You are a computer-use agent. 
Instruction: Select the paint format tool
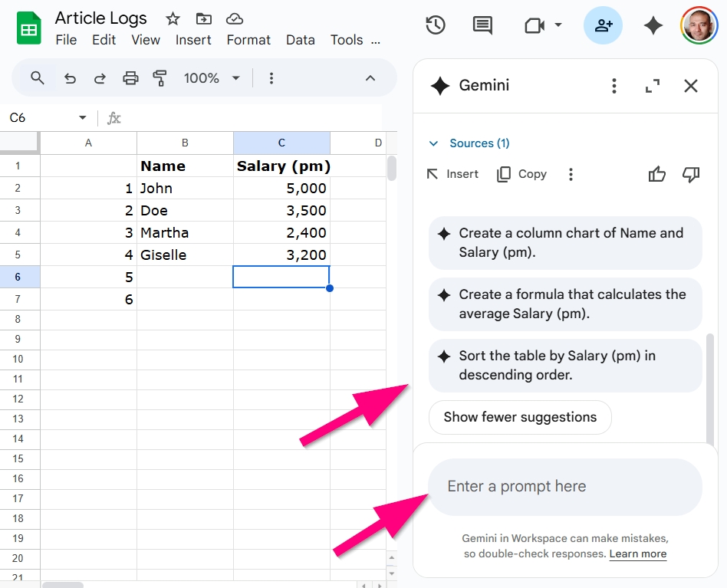point(160,78)
